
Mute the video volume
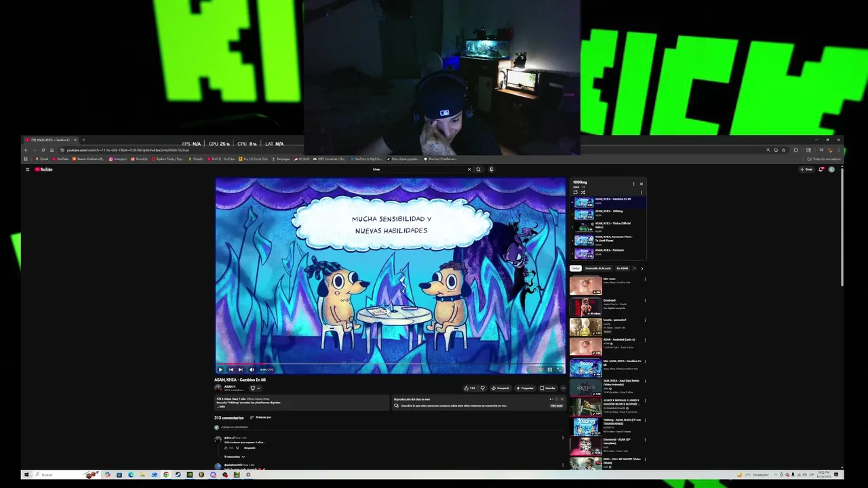pos(252,369)
